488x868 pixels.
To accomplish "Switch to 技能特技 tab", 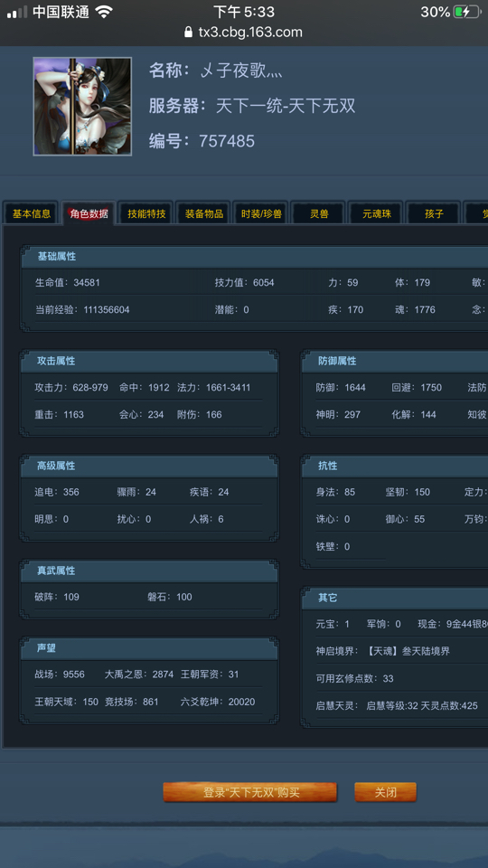I will point(146,213).
